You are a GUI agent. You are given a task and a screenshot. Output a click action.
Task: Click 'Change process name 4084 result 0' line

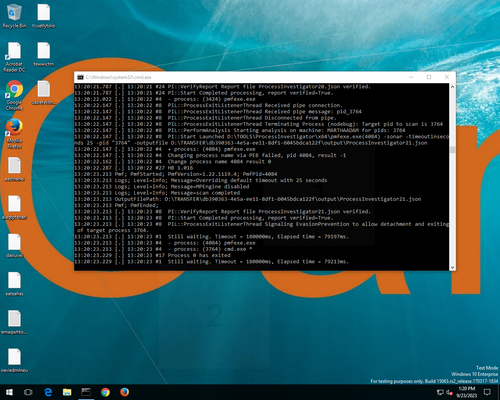click(173, 162)
